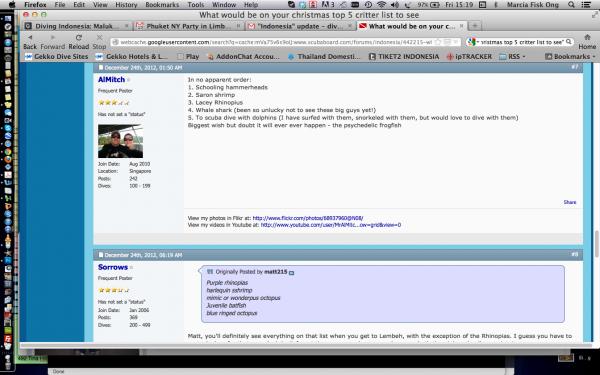Open the History menu
Screen dimensions: 600x375
(126, 5)
